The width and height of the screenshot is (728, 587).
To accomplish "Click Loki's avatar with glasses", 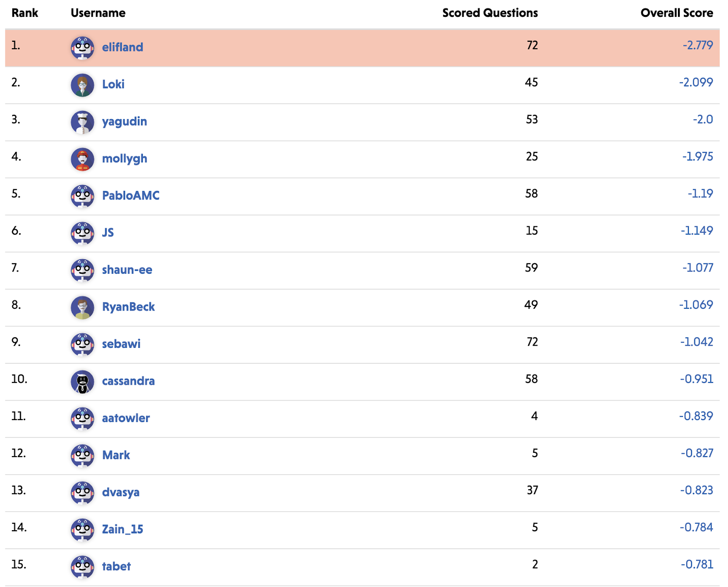I will pyautogui.click(x=82, y=85).
